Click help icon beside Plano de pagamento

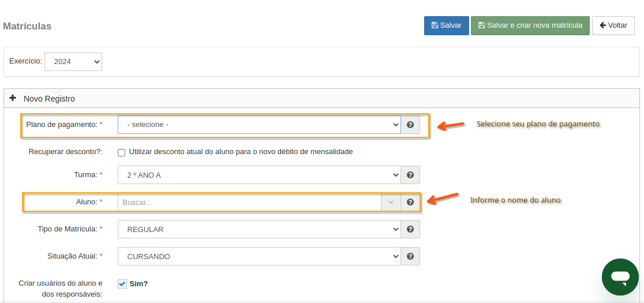point(410,125)
